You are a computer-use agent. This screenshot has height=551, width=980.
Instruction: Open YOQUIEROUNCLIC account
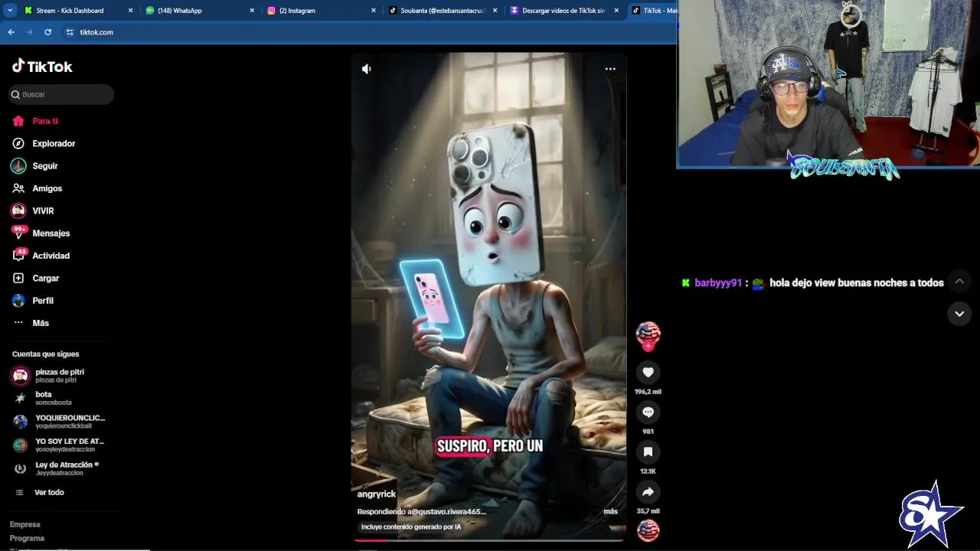pos(59,422)
